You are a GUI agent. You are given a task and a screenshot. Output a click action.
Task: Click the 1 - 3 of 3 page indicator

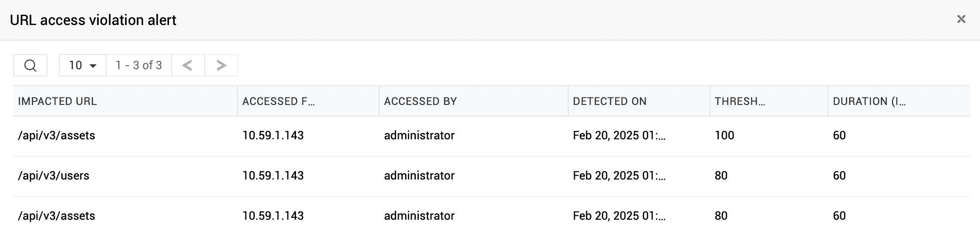coord(139,66)
